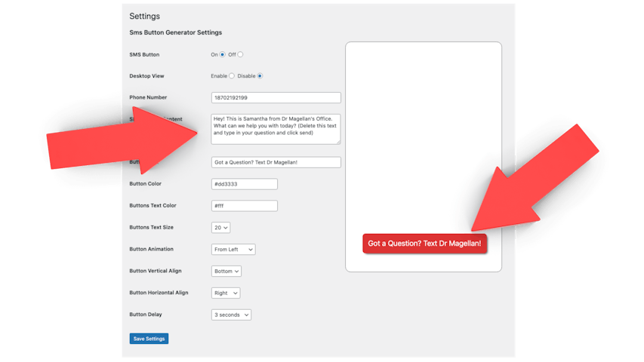Viewport: 644px width, 362px height.
Task: Click the Buttons Text Color field showing #fff
Action: coord(244,206)
